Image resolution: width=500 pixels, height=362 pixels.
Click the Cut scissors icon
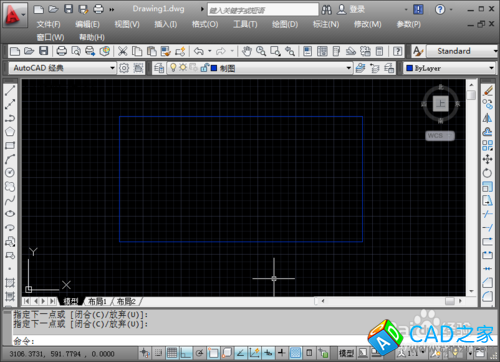122,51
